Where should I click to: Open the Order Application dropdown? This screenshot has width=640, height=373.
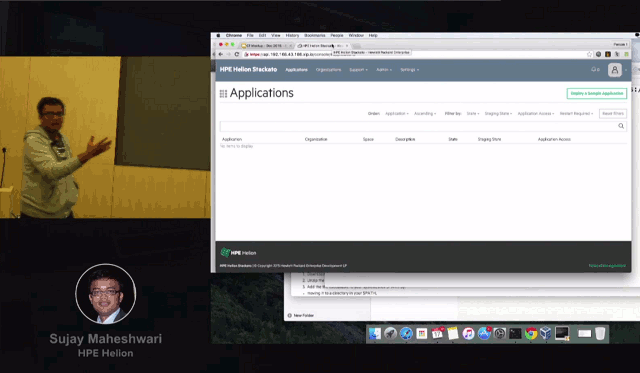(x=397, y=113)
